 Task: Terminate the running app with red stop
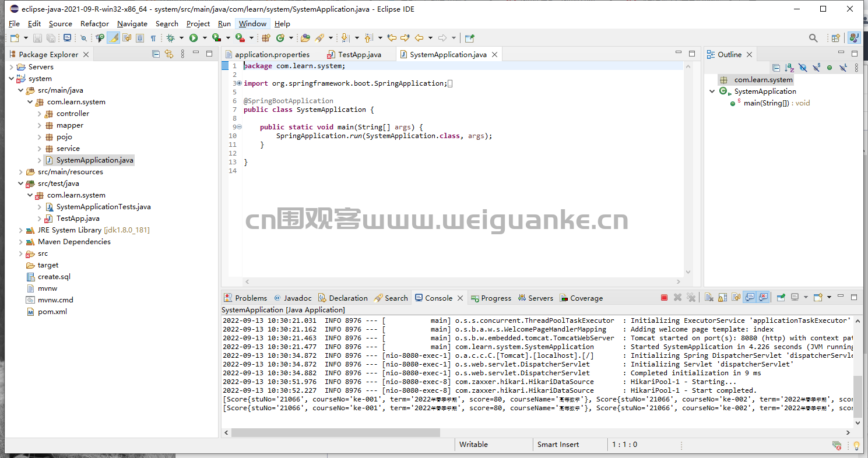[664, 298]
